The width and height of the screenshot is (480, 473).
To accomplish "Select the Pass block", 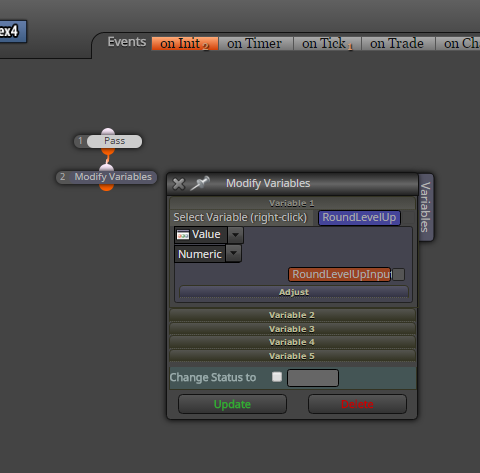I will coord(114,141).
